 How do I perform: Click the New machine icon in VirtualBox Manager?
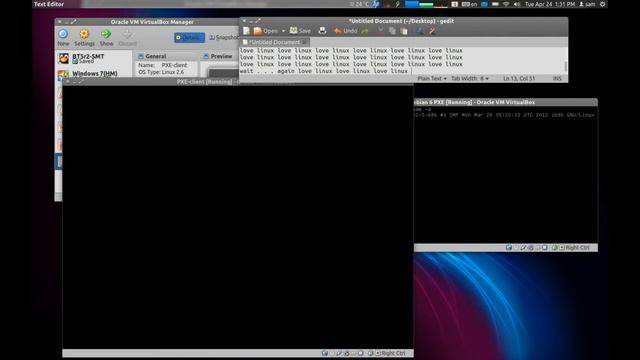pos(63,37)
